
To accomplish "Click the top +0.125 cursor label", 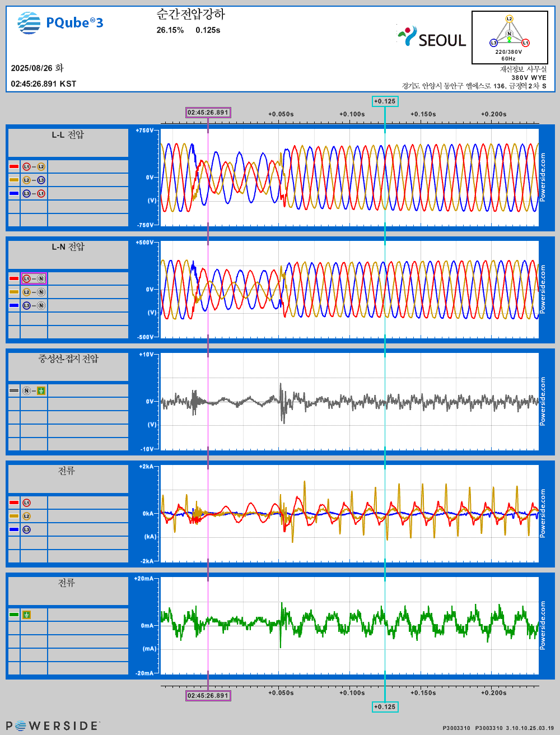I will 385,101.
